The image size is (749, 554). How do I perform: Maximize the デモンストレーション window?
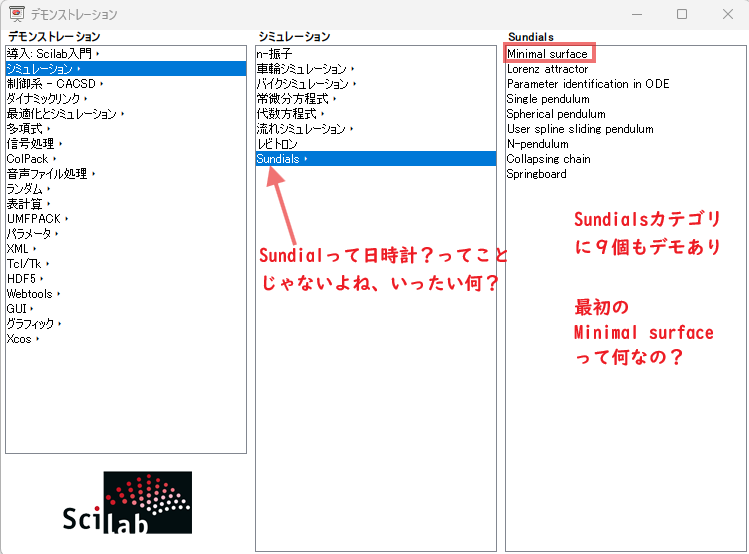(682, 14)
